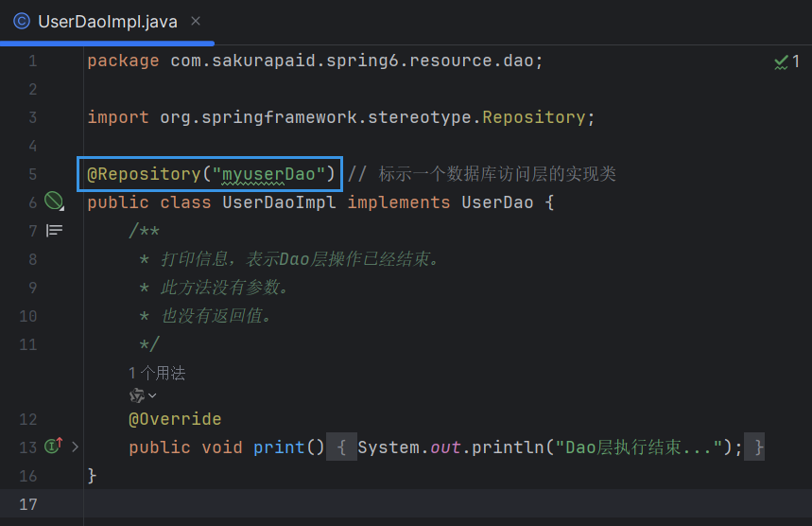Click line number 5 in the gutter
The width and height of the screenshot is (812, 526).
(33, 174)
